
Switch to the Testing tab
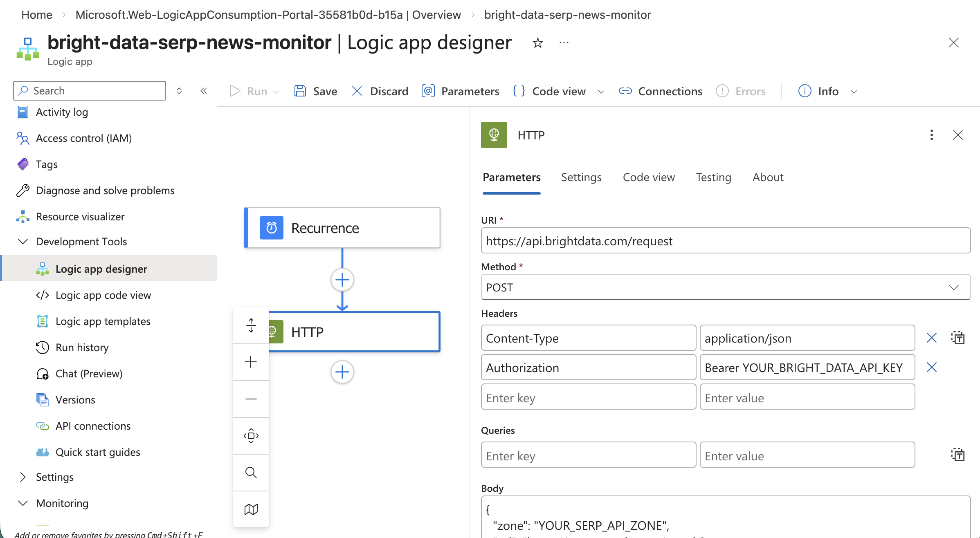pos(713,177)
